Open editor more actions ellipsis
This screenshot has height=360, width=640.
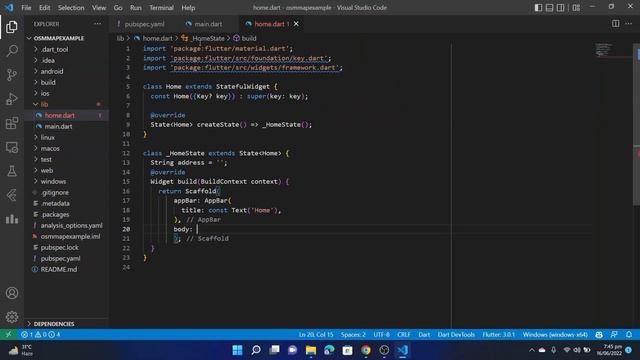(629, 24)
